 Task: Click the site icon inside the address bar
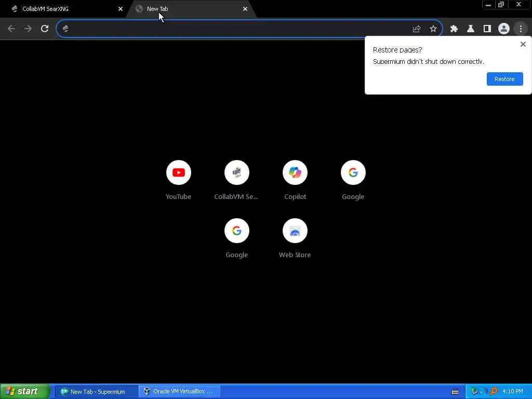click(65, 29)
